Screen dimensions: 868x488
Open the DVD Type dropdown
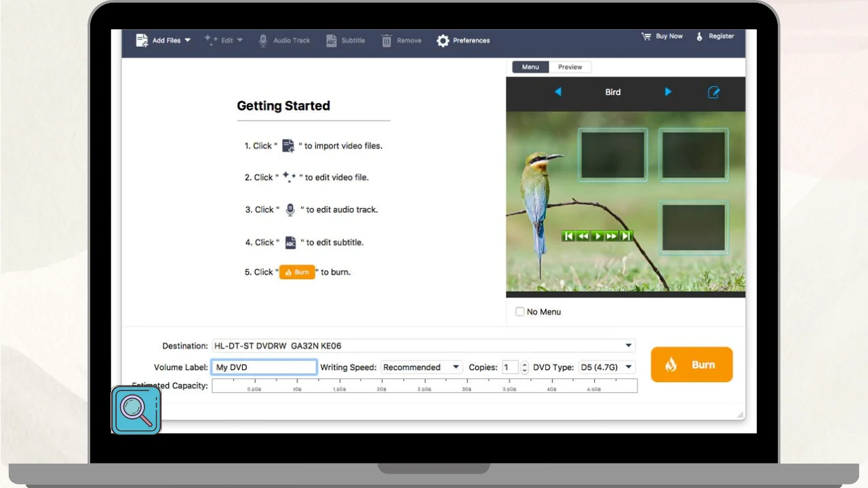(629, 367)
